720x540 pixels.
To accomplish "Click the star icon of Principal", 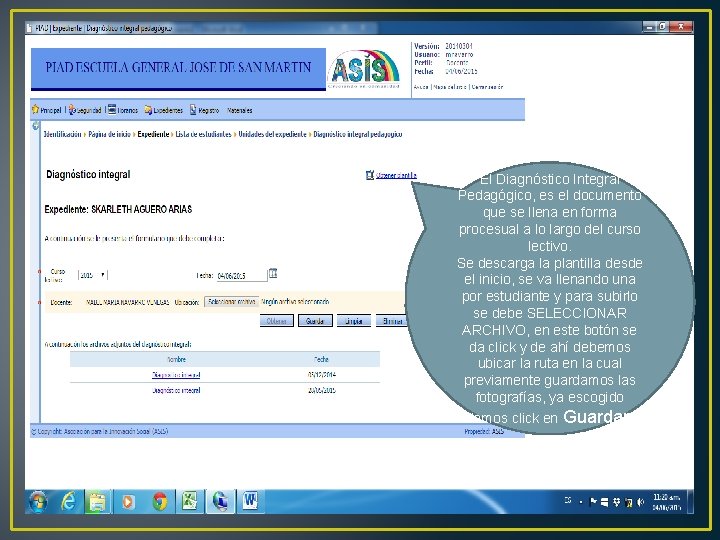I will pos(35,110).
